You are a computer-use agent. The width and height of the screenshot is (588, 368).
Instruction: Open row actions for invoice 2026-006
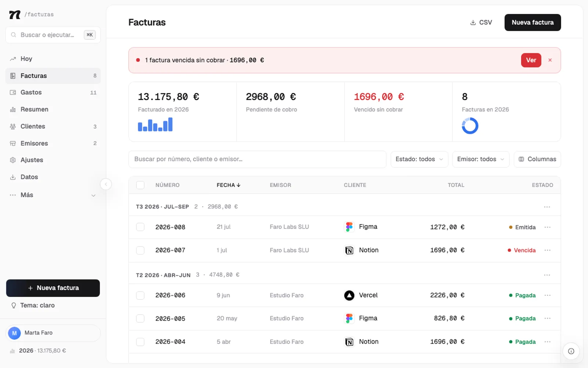(x=547, y=295)
